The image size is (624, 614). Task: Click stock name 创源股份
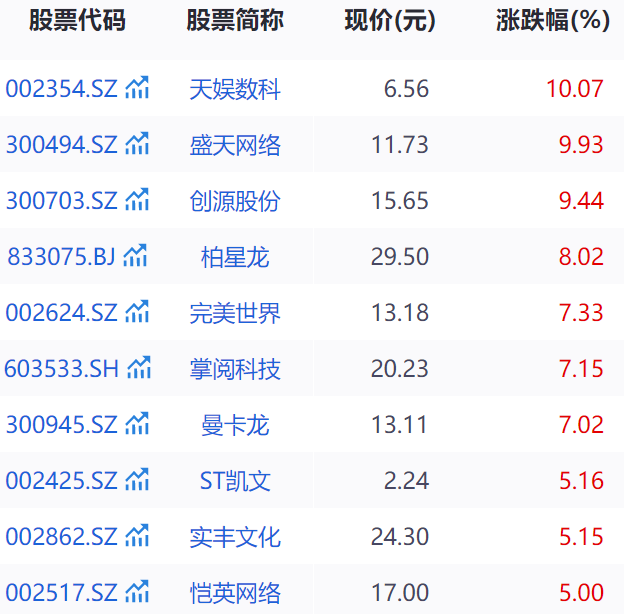(235, 201)
